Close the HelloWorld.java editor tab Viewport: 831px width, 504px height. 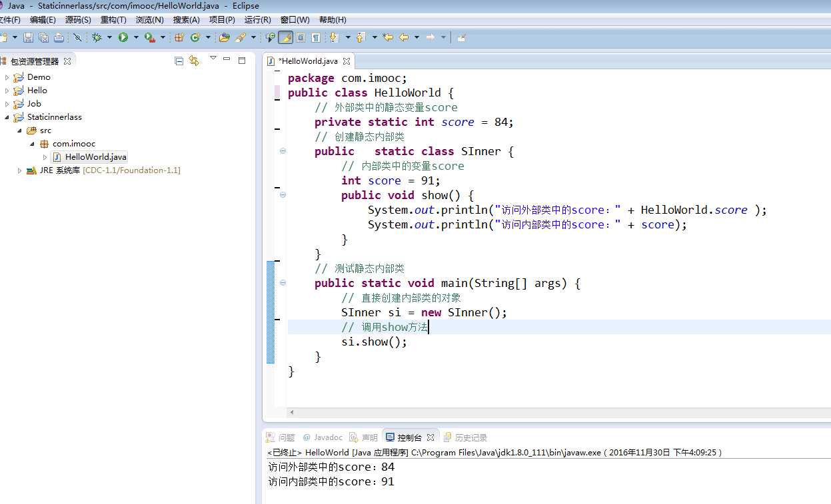tap(347, 61)
